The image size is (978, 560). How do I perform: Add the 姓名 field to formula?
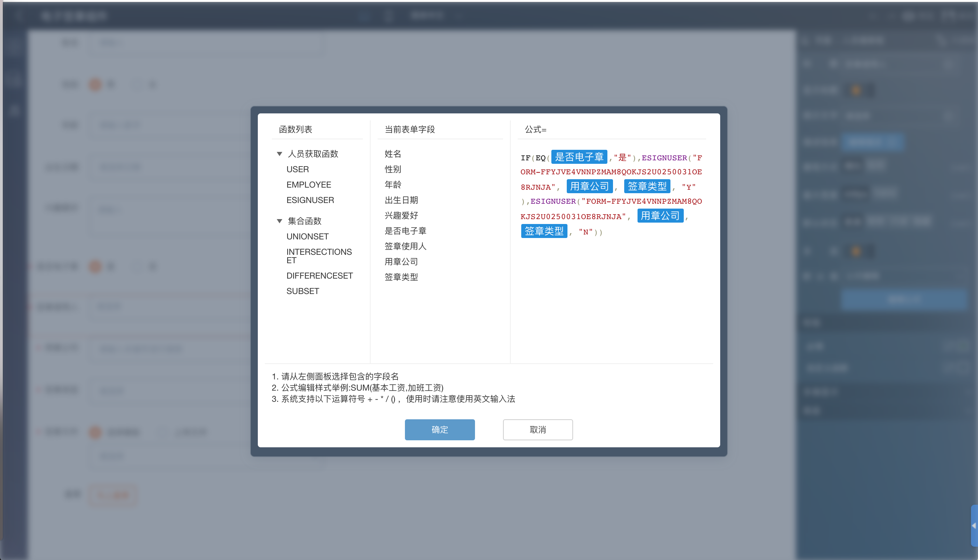[393, 154]
